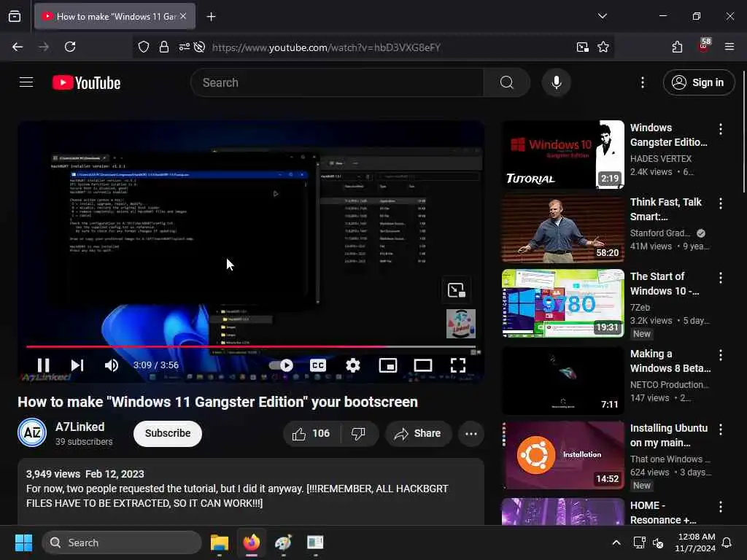This screenshot has height=560, width=747.
Task: Open a new browser tab
Action: tap(211, 17)
